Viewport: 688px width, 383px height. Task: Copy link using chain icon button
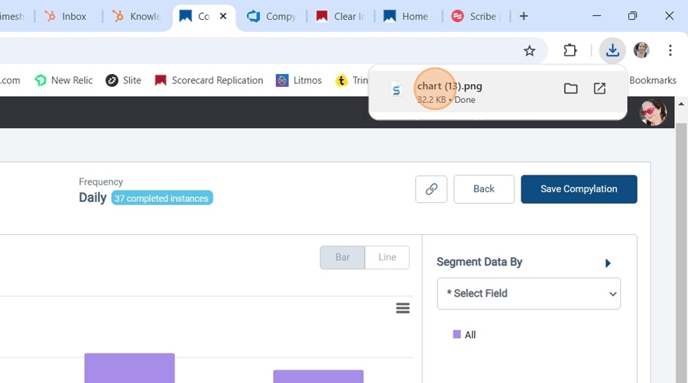click(431, 189)
